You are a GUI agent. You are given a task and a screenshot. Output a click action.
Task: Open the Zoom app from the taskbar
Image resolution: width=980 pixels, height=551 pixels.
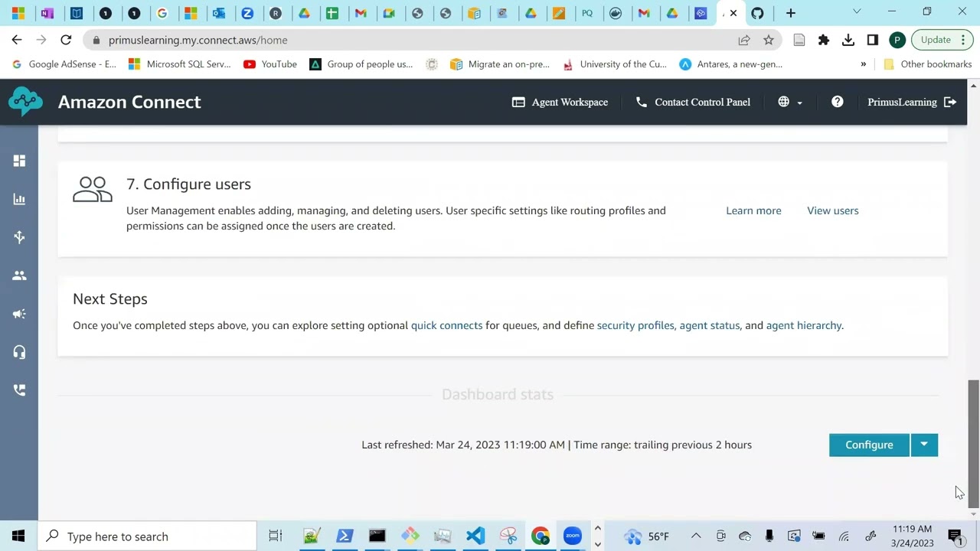(x=573, y=536)
